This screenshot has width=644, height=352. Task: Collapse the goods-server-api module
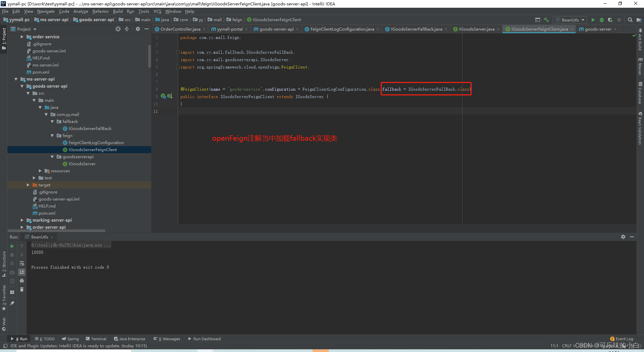(22, 86)
